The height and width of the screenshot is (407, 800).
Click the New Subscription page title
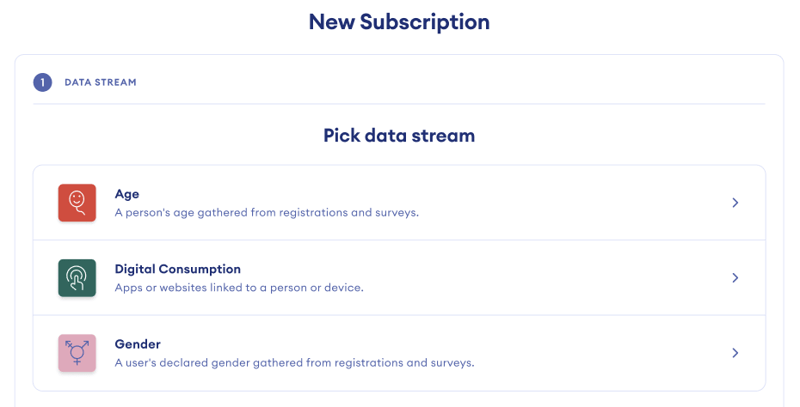399,22
